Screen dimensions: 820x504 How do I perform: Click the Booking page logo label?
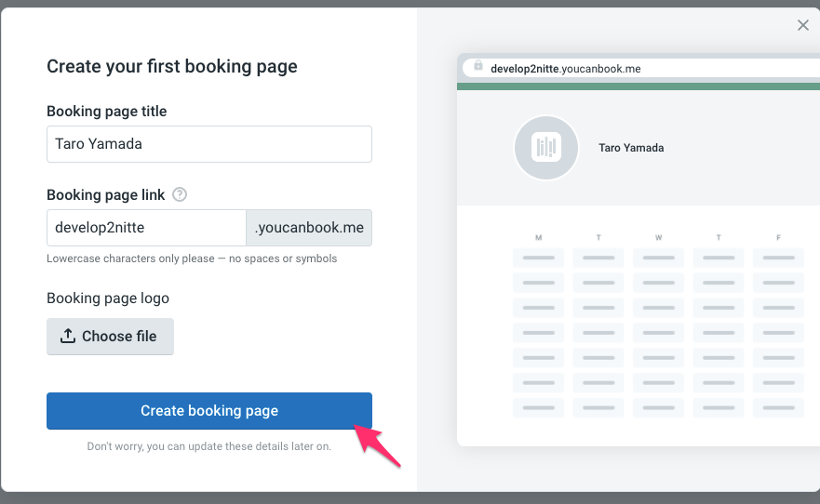(x=108, y=298)
